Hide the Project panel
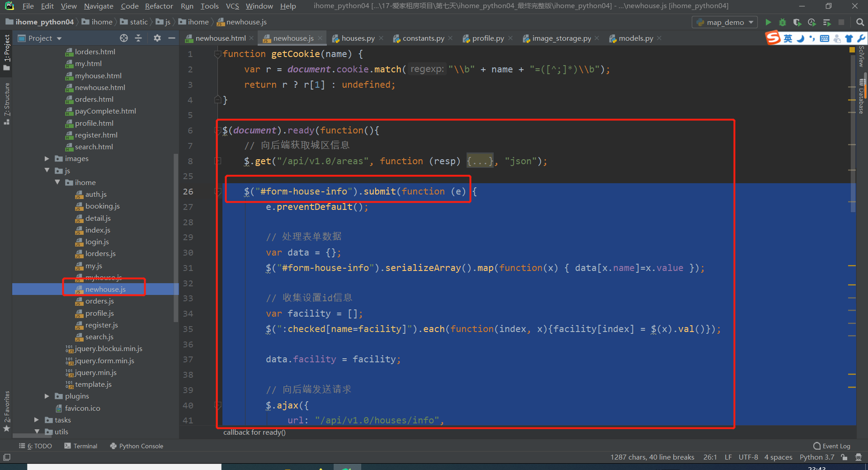The height and width of the screenshot is (470, 868). point(172,38)
